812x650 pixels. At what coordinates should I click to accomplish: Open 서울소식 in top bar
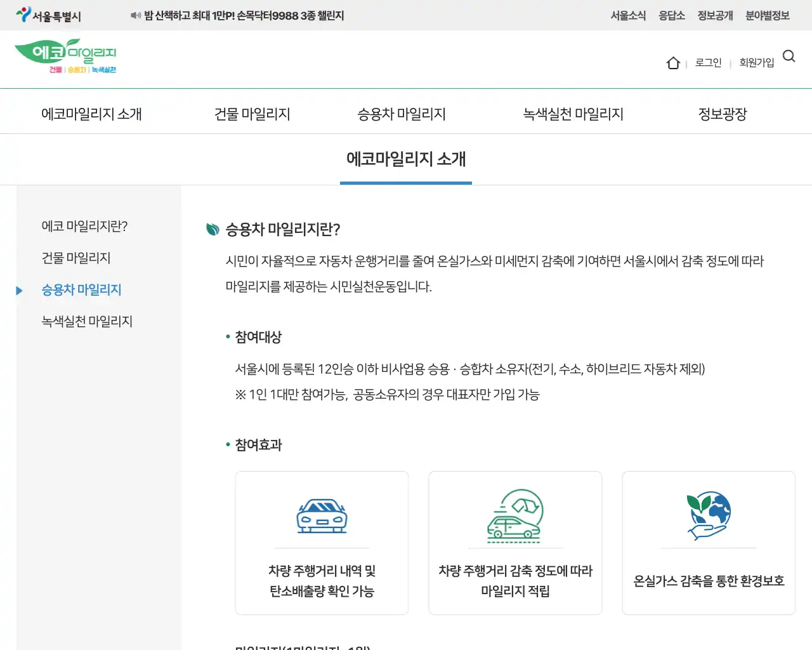628,15
